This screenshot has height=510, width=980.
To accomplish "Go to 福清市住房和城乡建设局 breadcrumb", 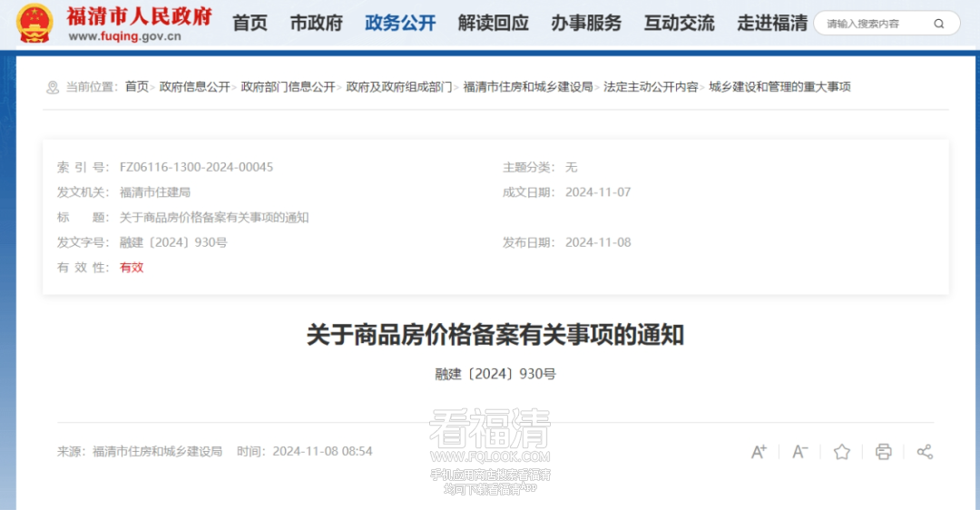I will pyautogui.click(x=527, y=87).
